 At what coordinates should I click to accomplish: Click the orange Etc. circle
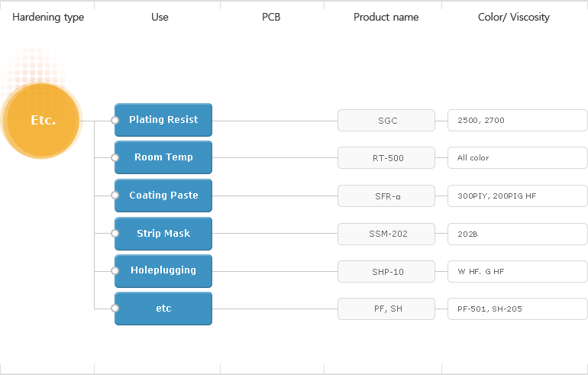[x=42, y=121]
